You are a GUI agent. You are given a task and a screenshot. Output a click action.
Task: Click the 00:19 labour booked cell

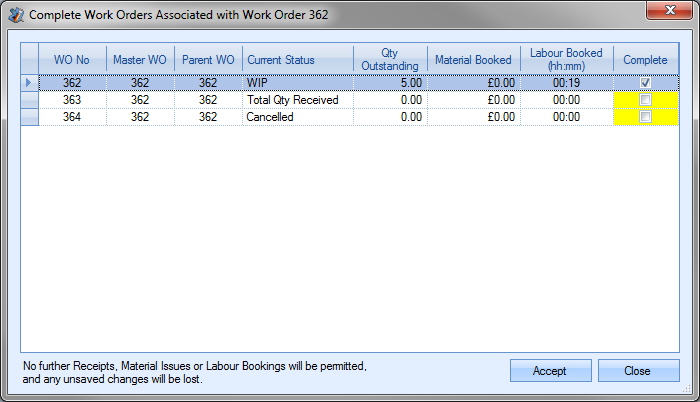click(x=567, y=83)
